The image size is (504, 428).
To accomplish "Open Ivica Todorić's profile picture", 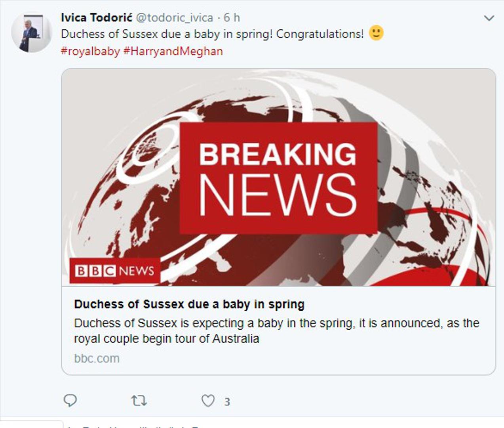I will 31,33.
